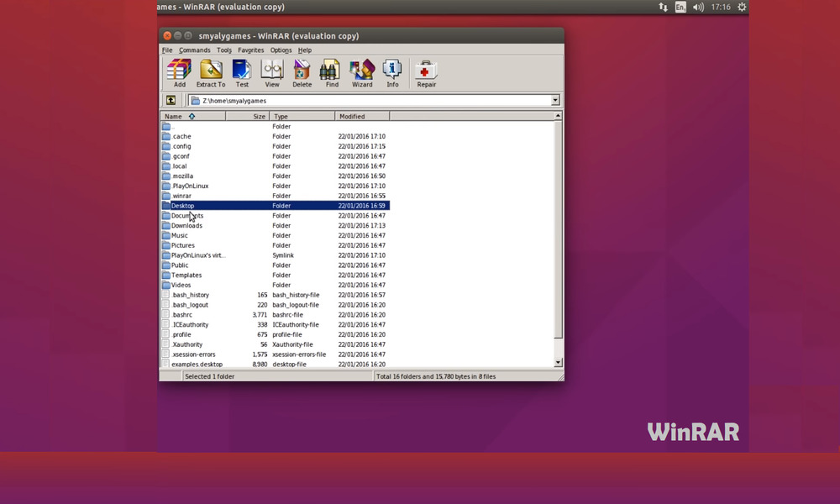The image size is (840, 504).
Task: Run the Test archive tool
Action: click(242, 73)
